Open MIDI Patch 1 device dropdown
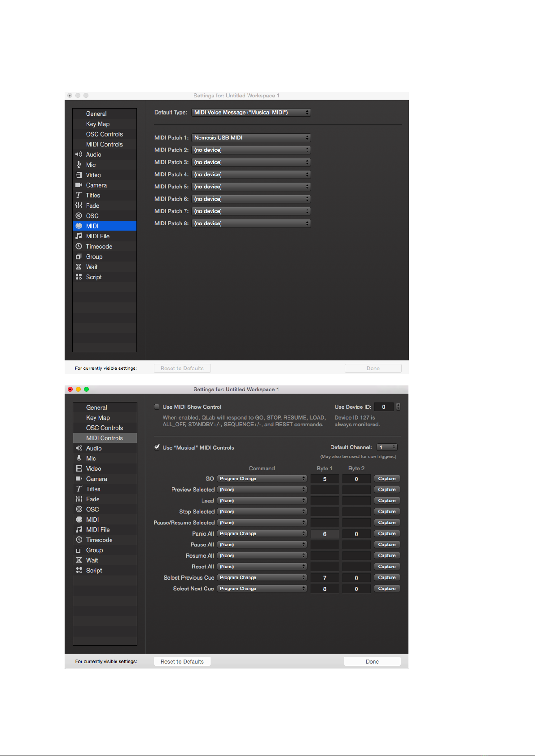This screenshot has height=756, width=535. tap(251, 138)
